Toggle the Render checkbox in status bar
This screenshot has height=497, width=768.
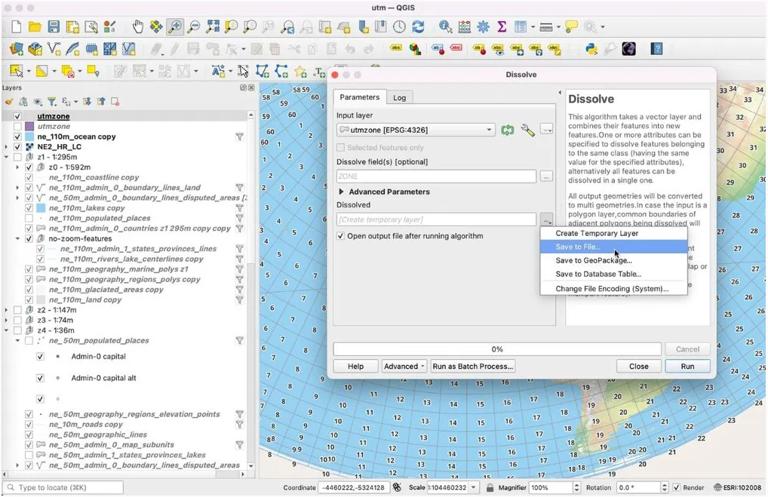click(676, 488)
